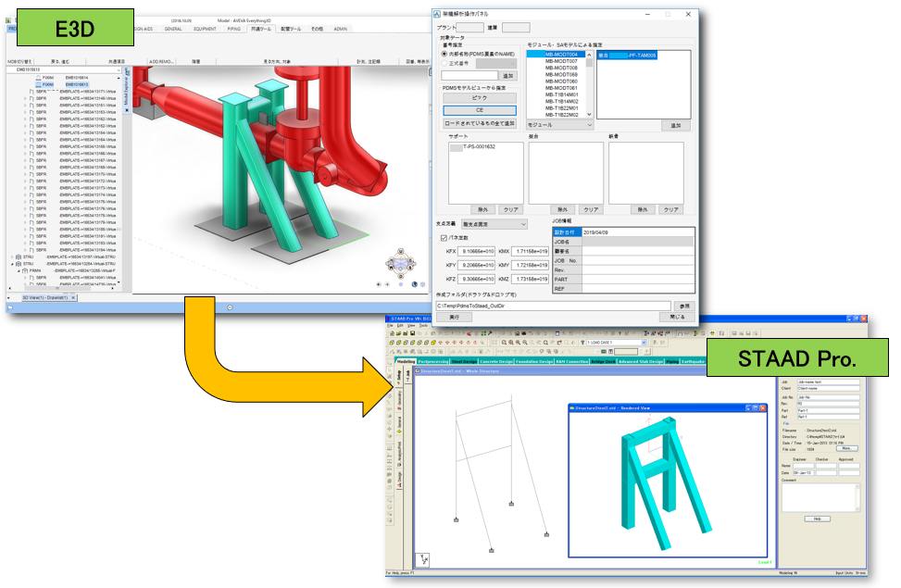901x588 pixels.
Task: Close the STAAD Rendered View window
Action: 762,408
